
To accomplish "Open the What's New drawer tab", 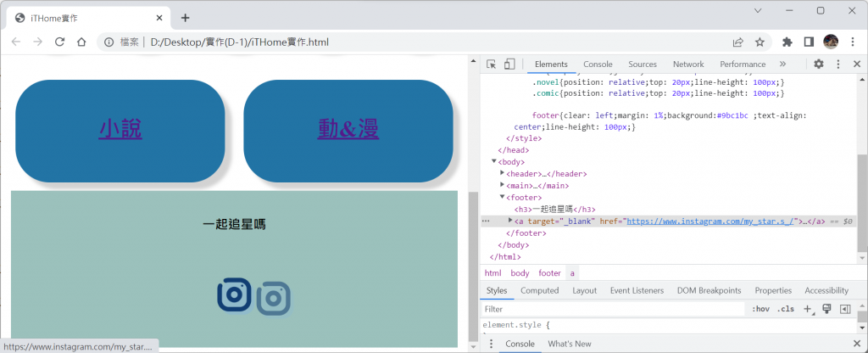I will (x=569, y=344).
